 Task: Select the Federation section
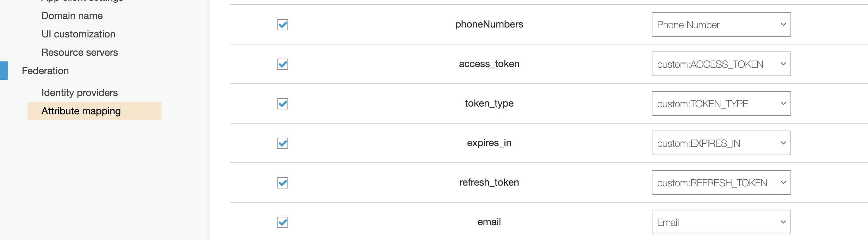[45, 71]
